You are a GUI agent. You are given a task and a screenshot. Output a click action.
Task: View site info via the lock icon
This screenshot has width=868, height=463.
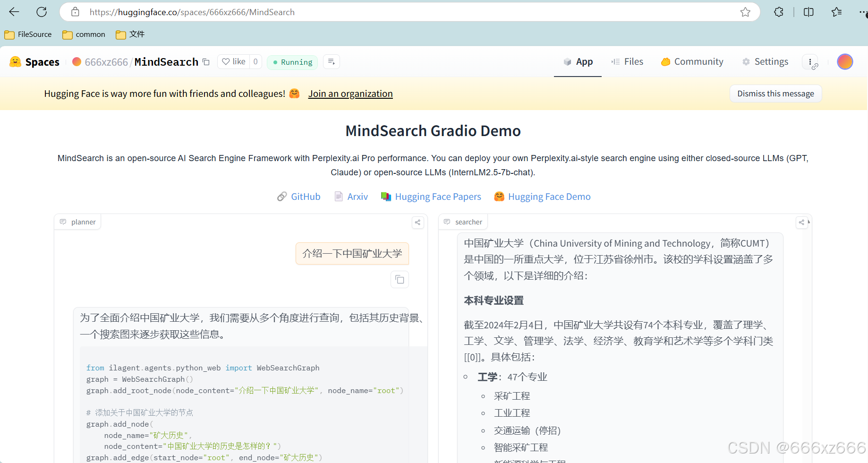[x=75, y=12]
